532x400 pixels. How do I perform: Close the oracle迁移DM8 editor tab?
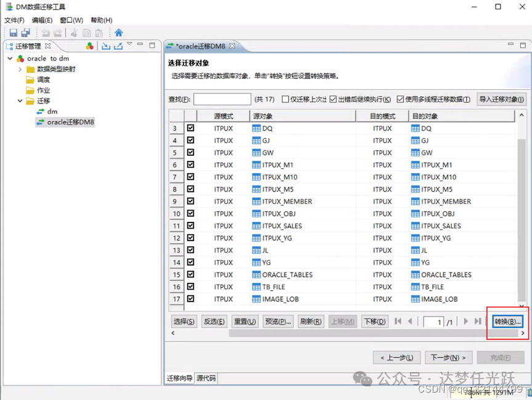[x=232, y=46]
